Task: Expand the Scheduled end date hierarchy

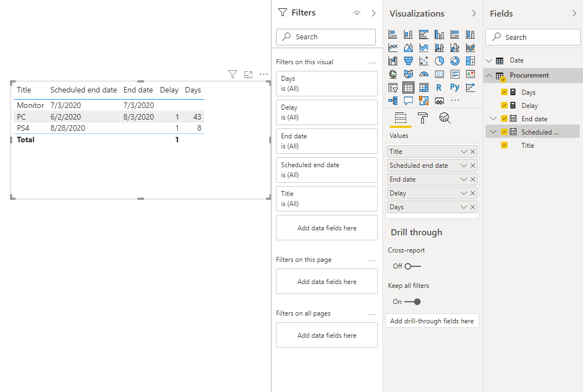Action: (493, 132)
